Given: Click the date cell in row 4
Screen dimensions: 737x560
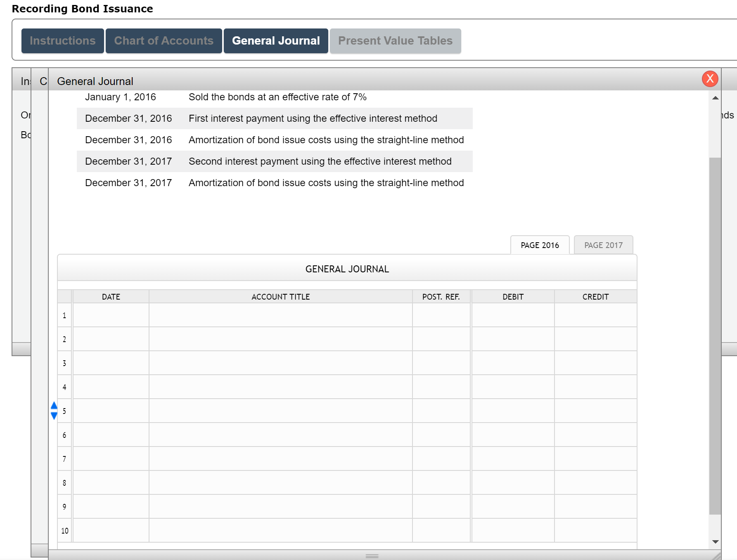Looking at the screenshot, I should pos(111,387).
